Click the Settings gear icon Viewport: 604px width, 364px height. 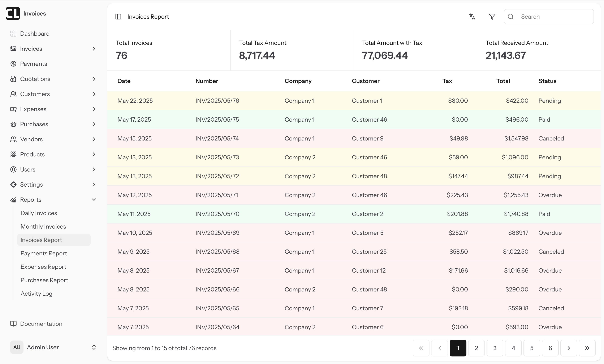click(13, 185)
